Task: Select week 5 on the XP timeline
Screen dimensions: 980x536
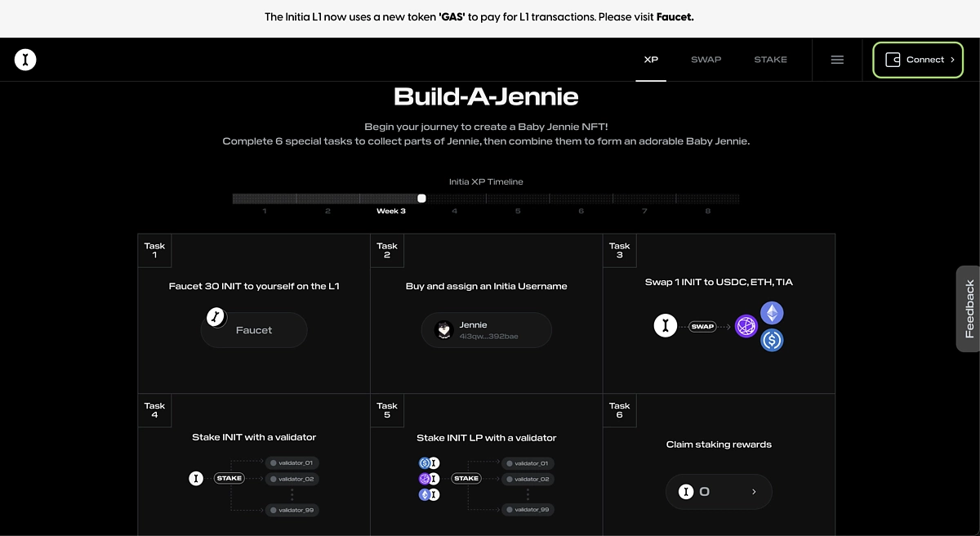Action: coord(518,211)
